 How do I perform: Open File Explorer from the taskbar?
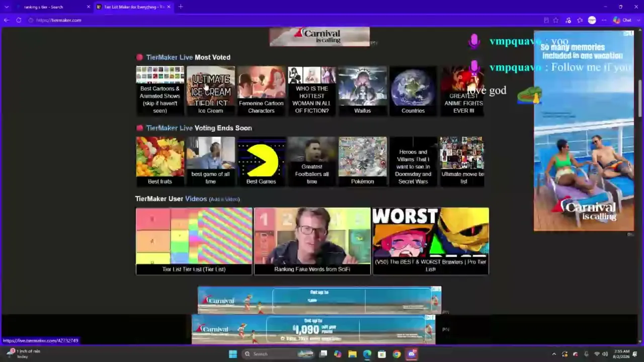[x=353, y=354]
